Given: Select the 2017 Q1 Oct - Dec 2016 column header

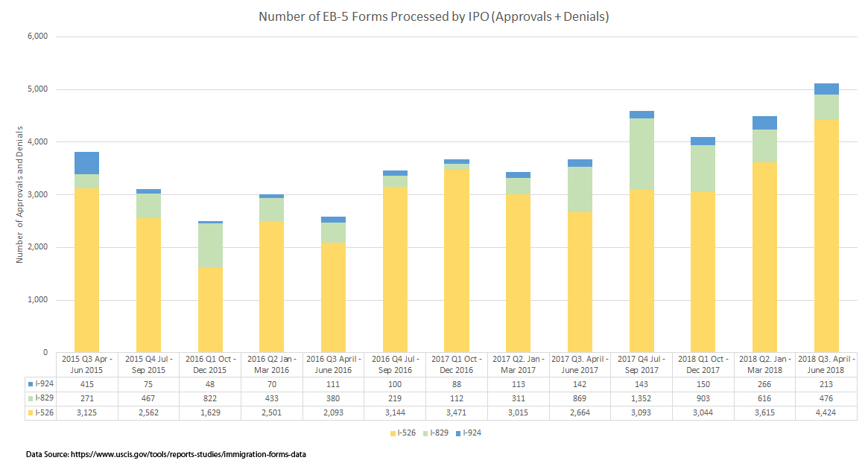Looking at the screenshot, I should (457, 364).
